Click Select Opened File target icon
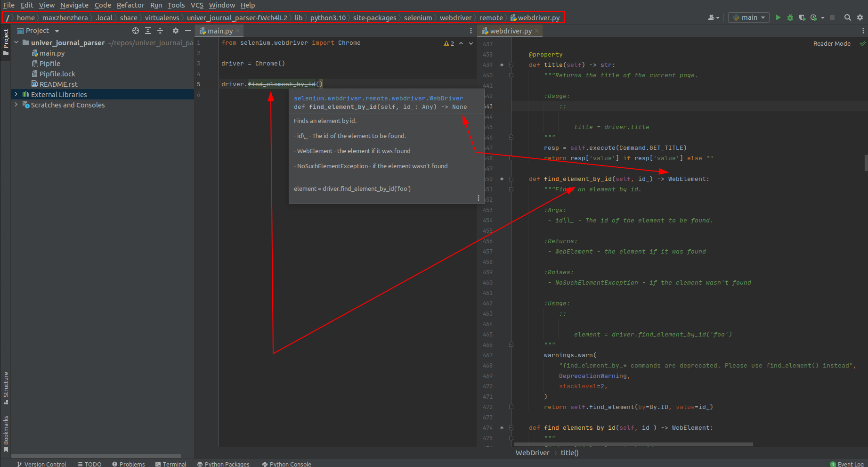This screenshot has height=467, width=868. coord(136,31)
